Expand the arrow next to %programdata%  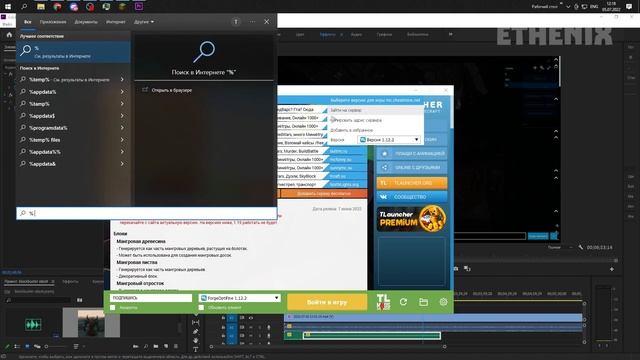(122, 128)
